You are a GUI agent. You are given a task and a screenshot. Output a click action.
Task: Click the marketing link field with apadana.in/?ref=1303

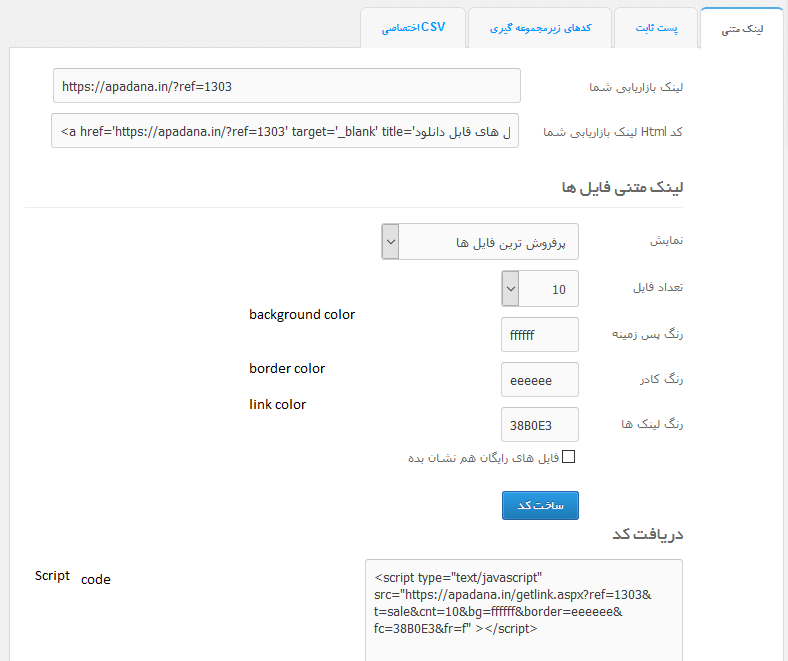click(x=286, y=86)
